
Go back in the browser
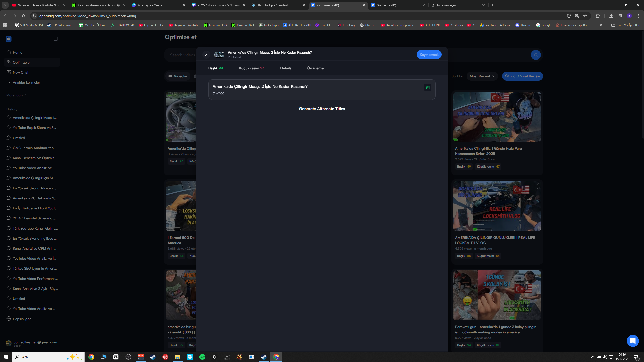pos(6,16)
